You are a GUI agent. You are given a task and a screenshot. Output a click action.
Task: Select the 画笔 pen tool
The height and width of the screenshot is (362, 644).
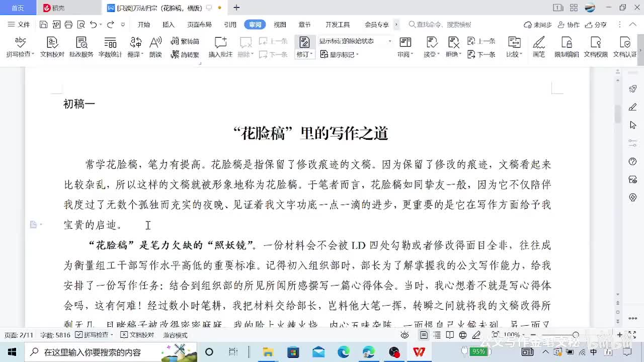point(539,47)
